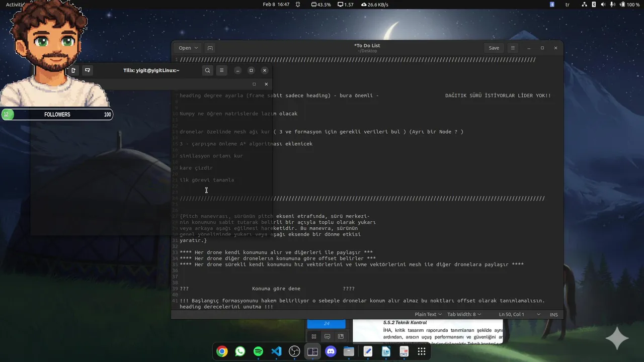
Task: Switch to Tilix terminal in the dock
Action: tap(312, 351)
